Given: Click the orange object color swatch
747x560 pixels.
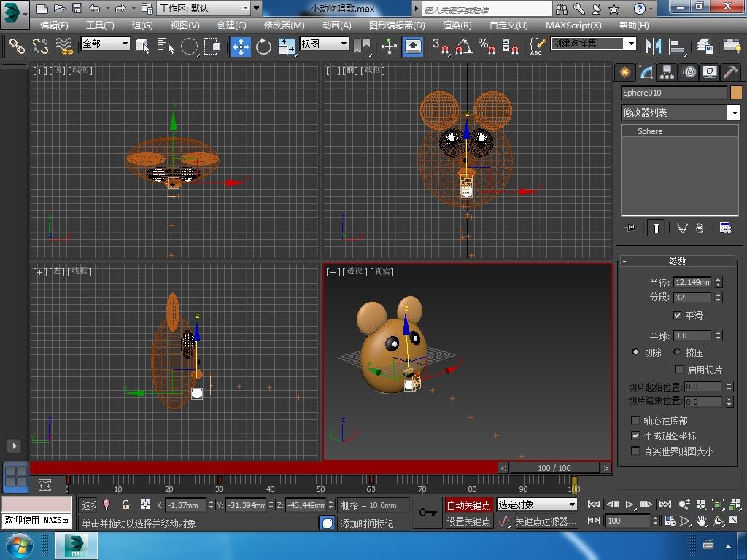Looking at the screenshot, I should 735,93.
